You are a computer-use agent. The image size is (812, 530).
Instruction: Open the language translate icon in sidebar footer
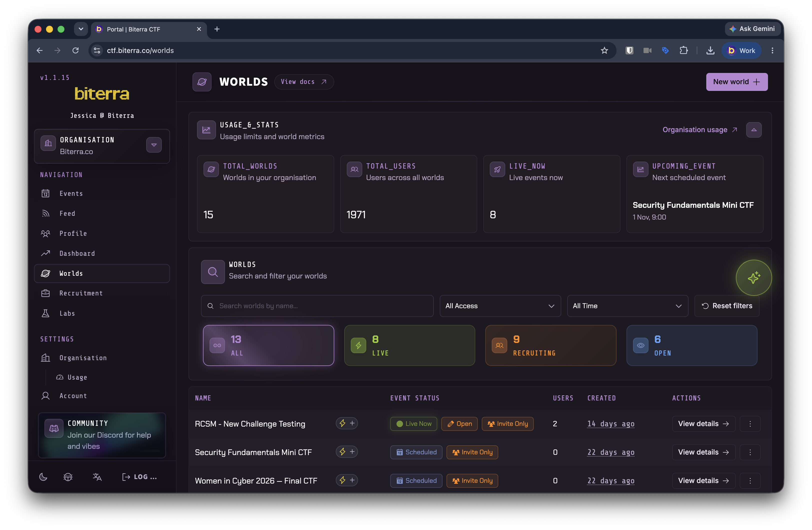pos(97,477)
